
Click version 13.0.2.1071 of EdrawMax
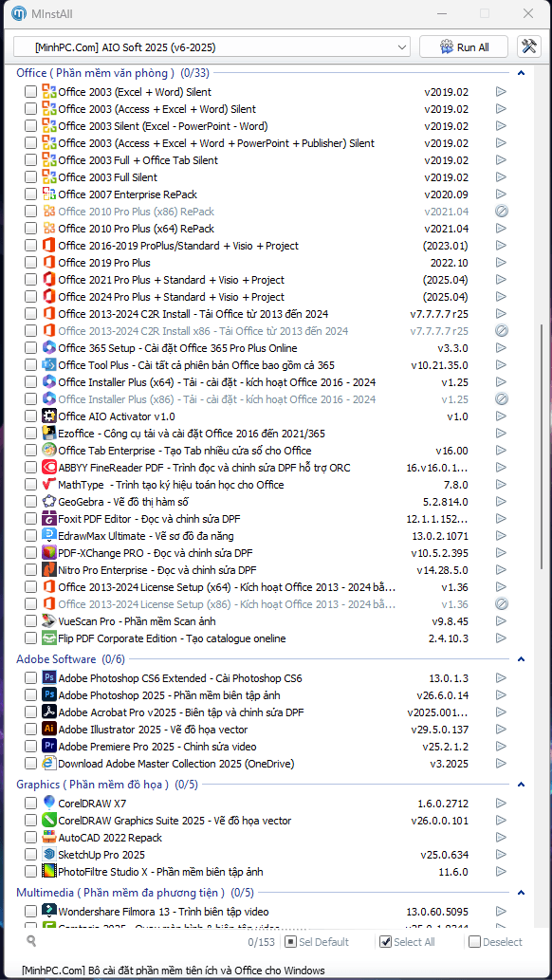coord(440,536)
